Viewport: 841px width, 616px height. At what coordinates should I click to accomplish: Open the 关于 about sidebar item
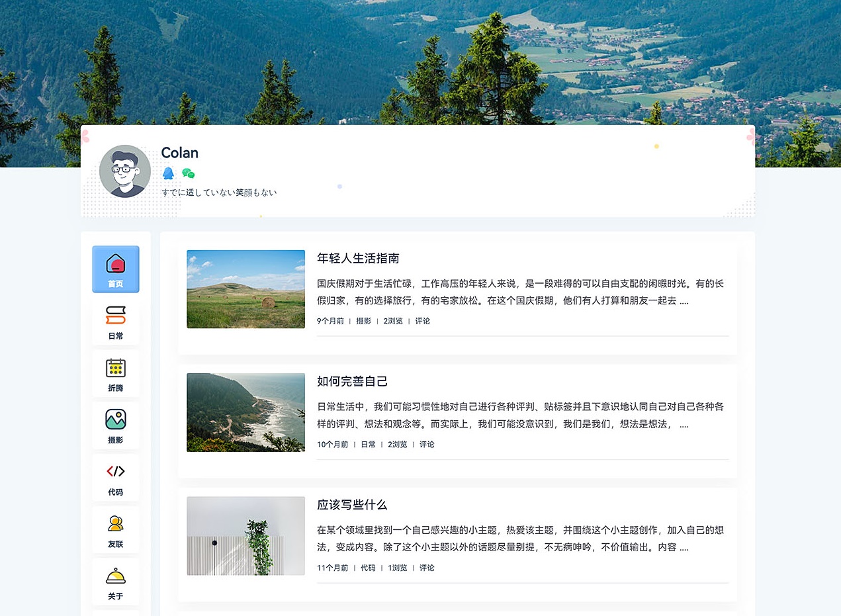coord(116,582)
